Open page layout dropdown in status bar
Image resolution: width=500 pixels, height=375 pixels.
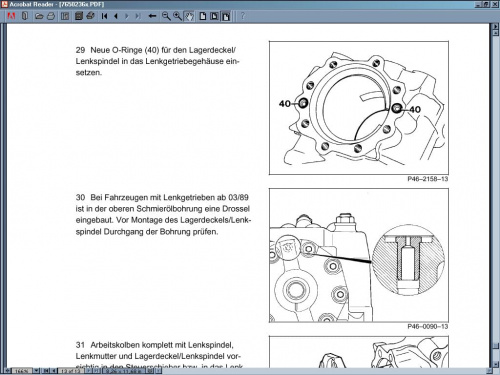click(158, 370)
